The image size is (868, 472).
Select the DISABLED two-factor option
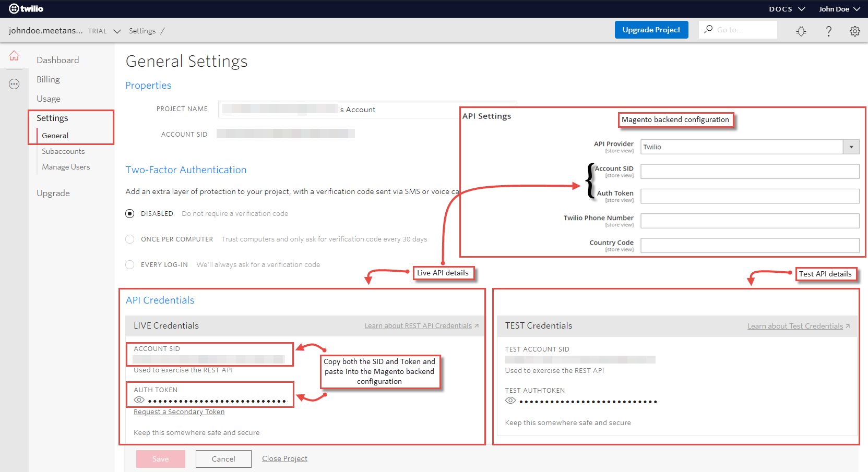[x=130, y=213]
